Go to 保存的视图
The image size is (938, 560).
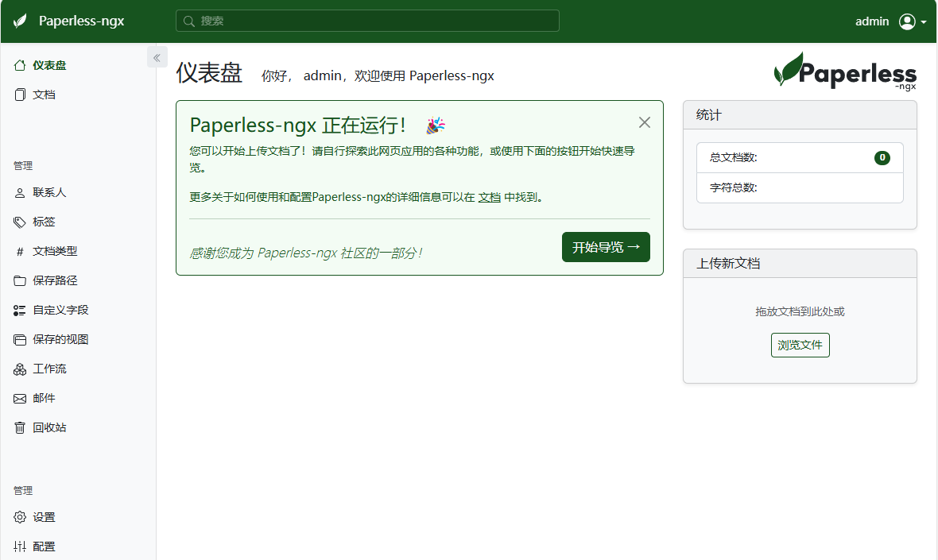click(60, 339)
